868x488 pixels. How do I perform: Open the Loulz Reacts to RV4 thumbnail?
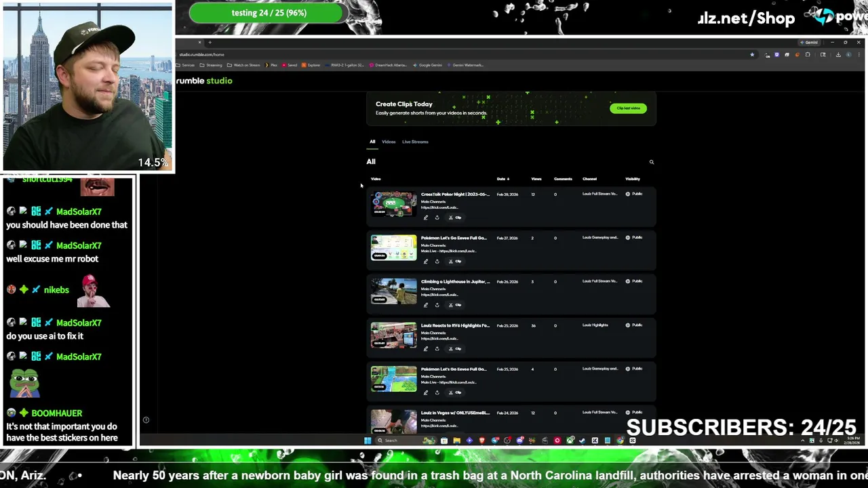click(394, 335)
